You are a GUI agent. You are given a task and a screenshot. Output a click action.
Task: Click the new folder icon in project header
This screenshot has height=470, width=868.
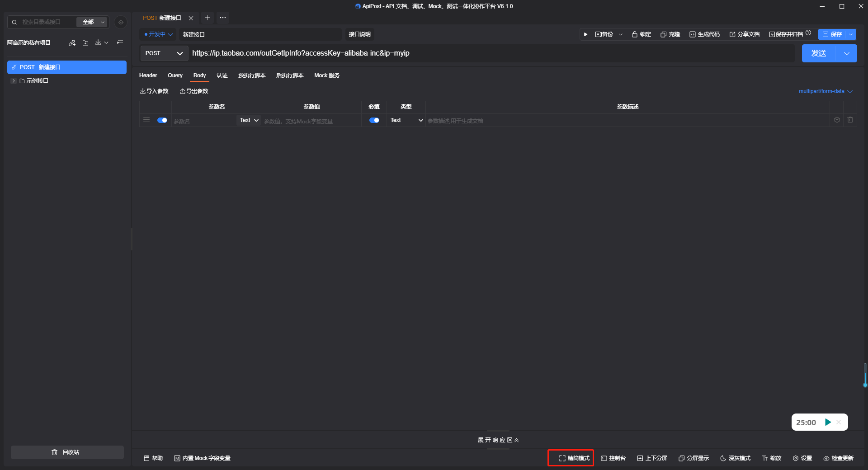point(85,43)
